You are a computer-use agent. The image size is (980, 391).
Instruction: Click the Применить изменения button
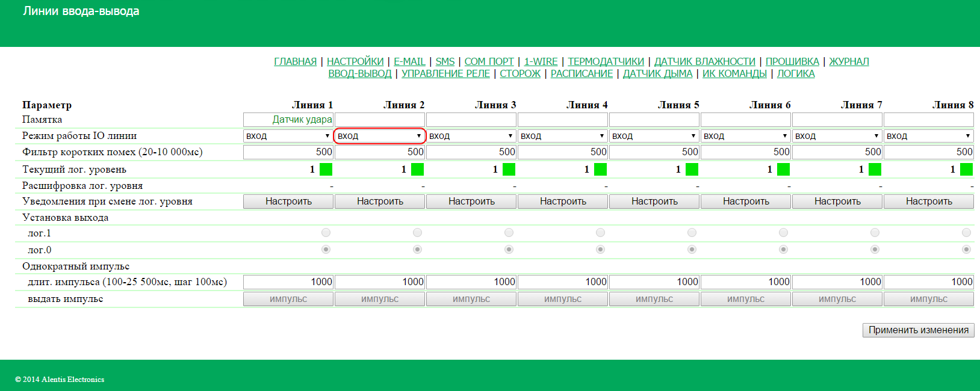pos(918,330)
